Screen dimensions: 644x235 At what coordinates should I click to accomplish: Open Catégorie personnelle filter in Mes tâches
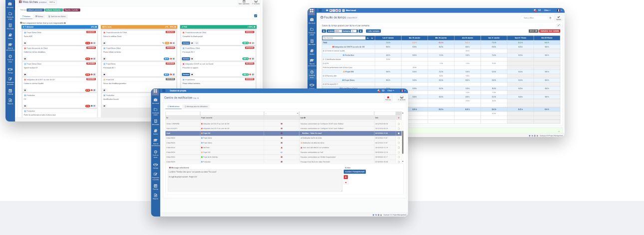point(34,10)
